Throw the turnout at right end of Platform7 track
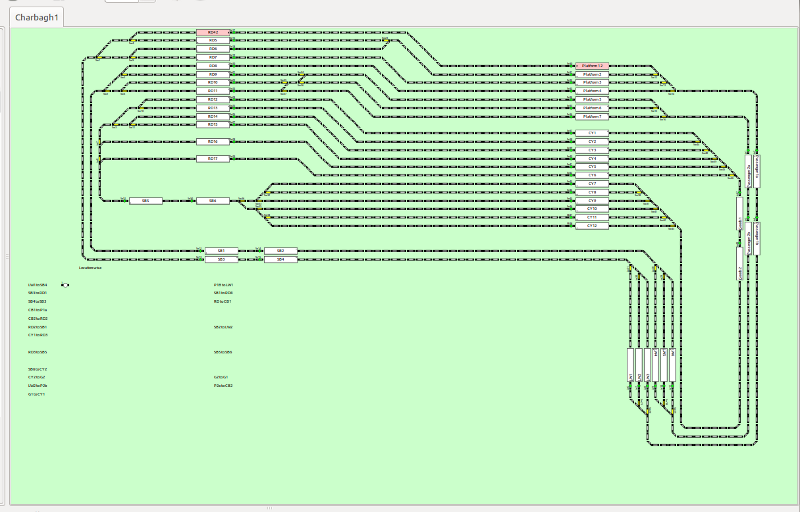The width and height of the screenshot is (800, 512). pyautogui.click(x=661, y=117)
